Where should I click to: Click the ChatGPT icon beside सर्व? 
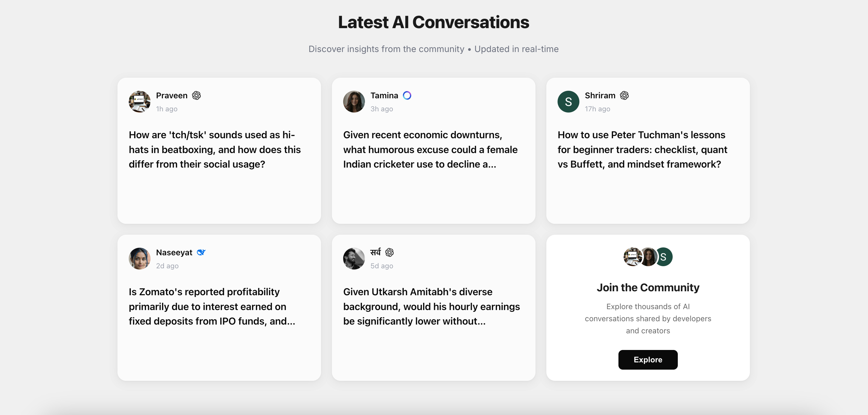[x=389, y=252]
